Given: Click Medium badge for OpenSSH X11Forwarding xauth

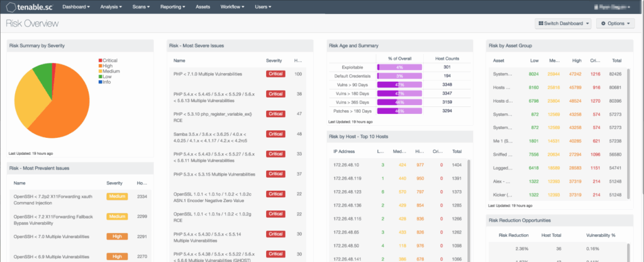Looking at the screenshot, I should [117, 197].
